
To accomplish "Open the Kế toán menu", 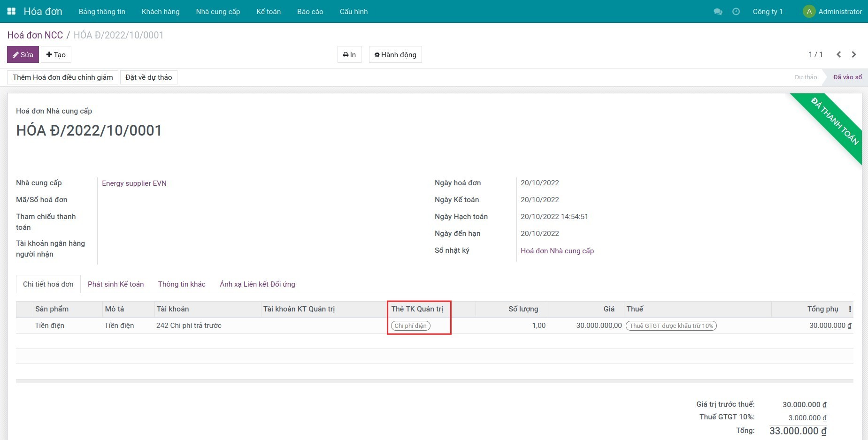I will point(269,12).
